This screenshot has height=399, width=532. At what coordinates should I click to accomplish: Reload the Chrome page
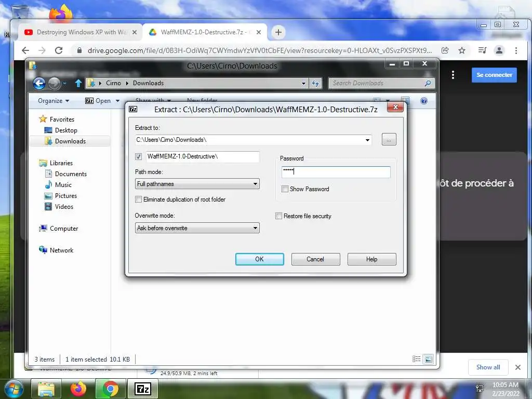click(59, 50)
